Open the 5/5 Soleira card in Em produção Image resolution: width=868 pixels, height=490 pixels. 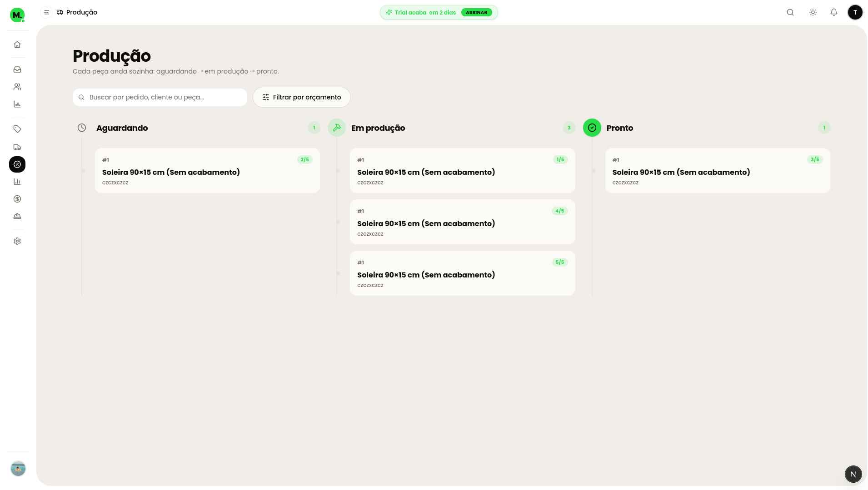tap(463, 273)
